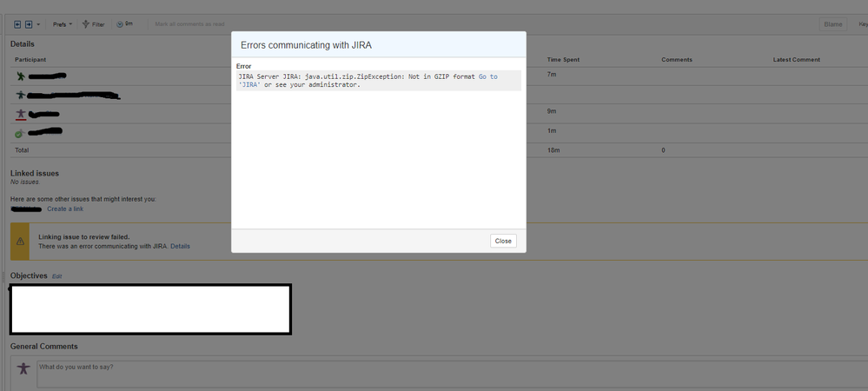Expand the arrow dropdown beside navigation icons
The width and height of the screenshot is (868, 391).
(38, 24)
